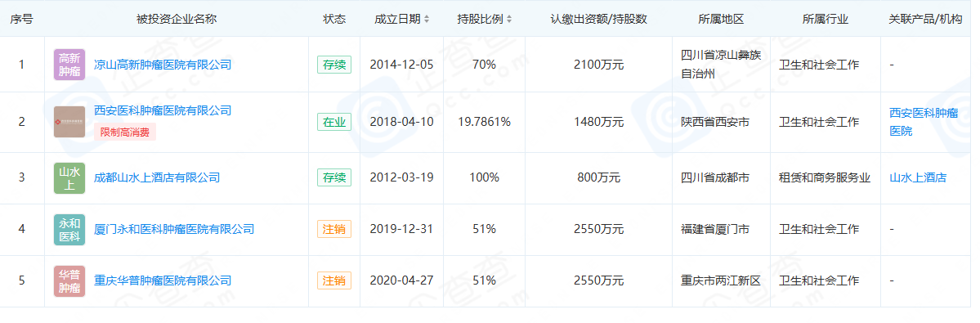The image size is (980, 323).
Task: Open 成都山水上酒店有限公司 company link
Action: click(x=157, y=178)
